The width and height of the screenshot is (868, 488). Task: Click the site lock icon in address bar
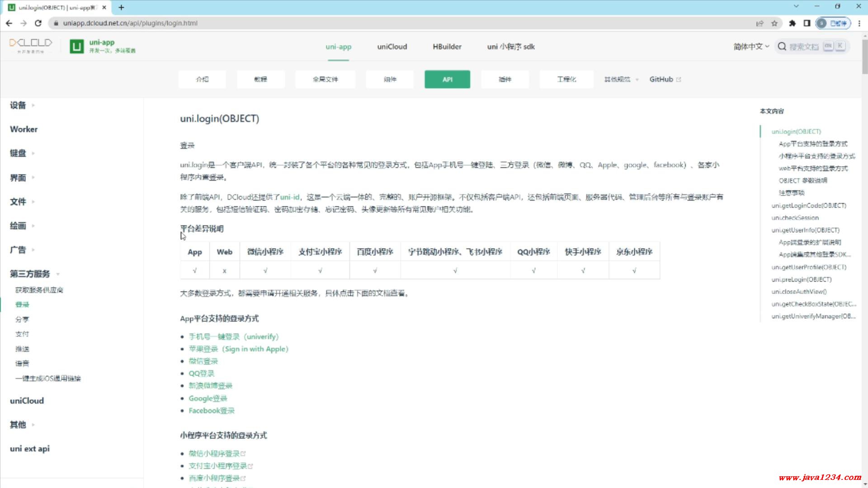click(x=56, y=23)
